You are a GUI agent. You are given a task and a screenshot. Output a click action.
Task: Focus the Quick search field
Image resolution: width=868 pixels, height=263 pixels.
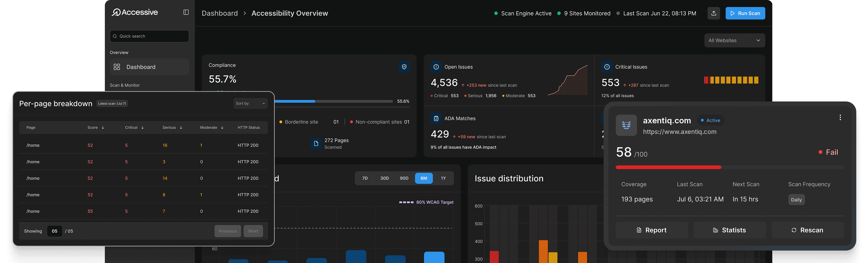coord(149,36)
